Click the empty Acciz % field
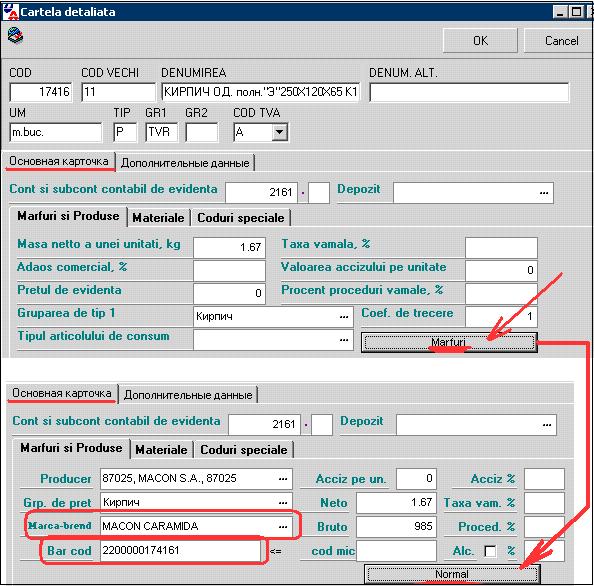 (x=544, y=479)
